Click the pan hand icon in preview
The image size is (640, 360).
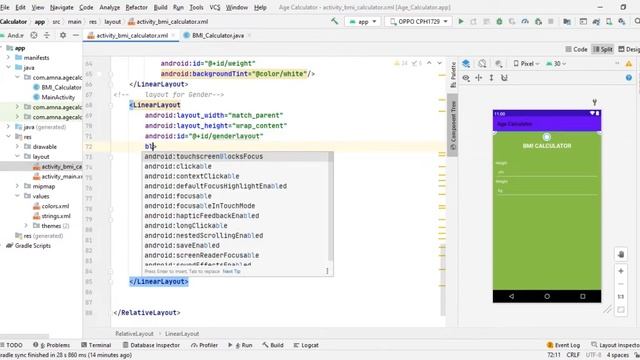(621, 254)
